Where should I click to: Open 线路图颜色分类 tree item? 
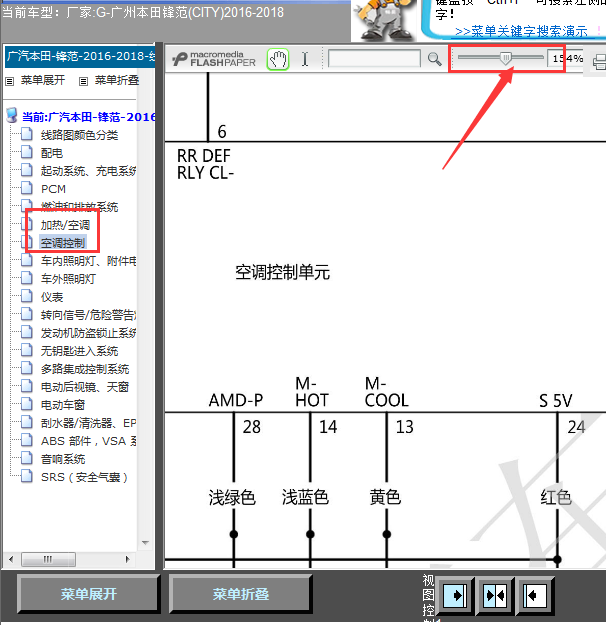tap(79, 135)
